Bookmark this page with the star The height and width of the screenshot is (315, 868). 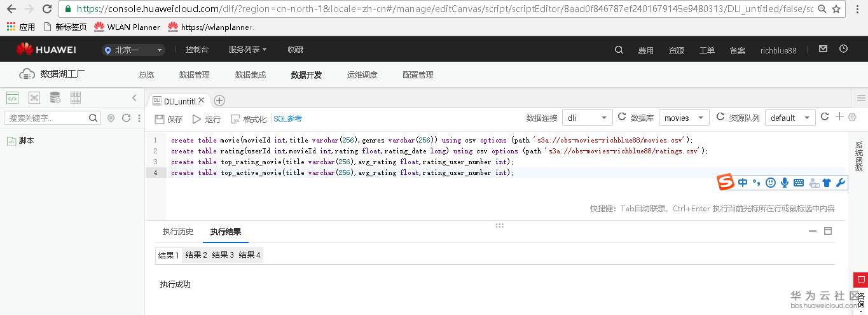click(836, 9)
